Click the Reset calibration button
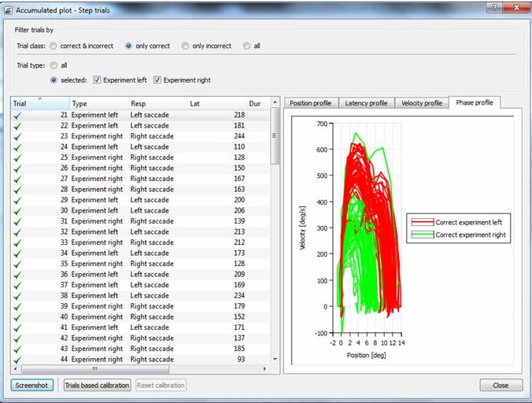 pos(161,386)
